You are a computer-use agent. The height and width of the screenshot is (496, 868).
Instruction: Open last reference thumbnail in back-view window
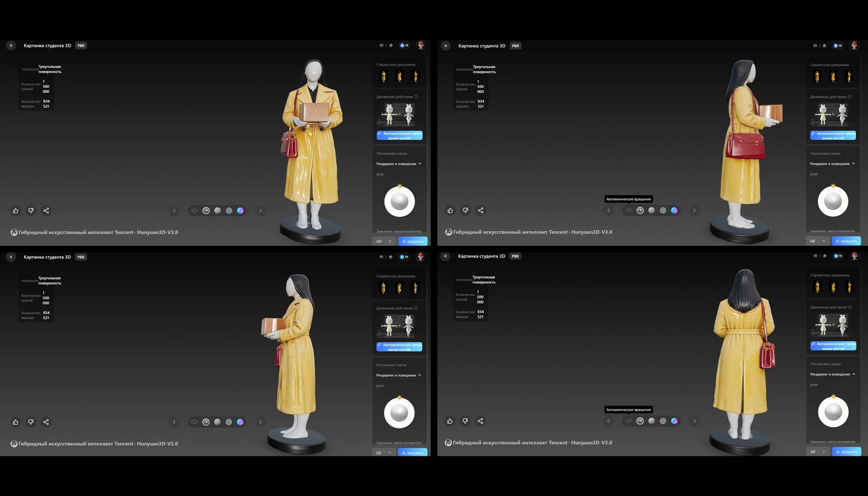tap(849, 287)
